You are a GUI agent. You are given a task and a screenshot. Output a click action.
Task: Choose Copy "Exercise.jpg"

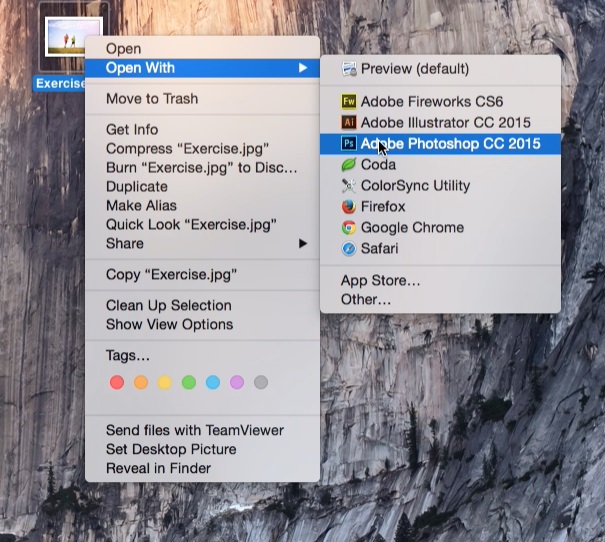202,275
